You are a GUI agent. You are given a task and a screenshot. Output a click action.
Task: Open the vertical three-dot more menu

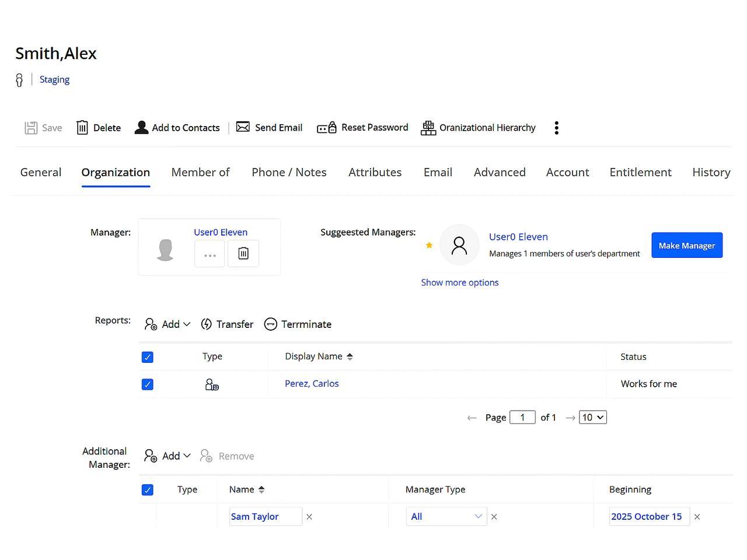coord(557,128)
